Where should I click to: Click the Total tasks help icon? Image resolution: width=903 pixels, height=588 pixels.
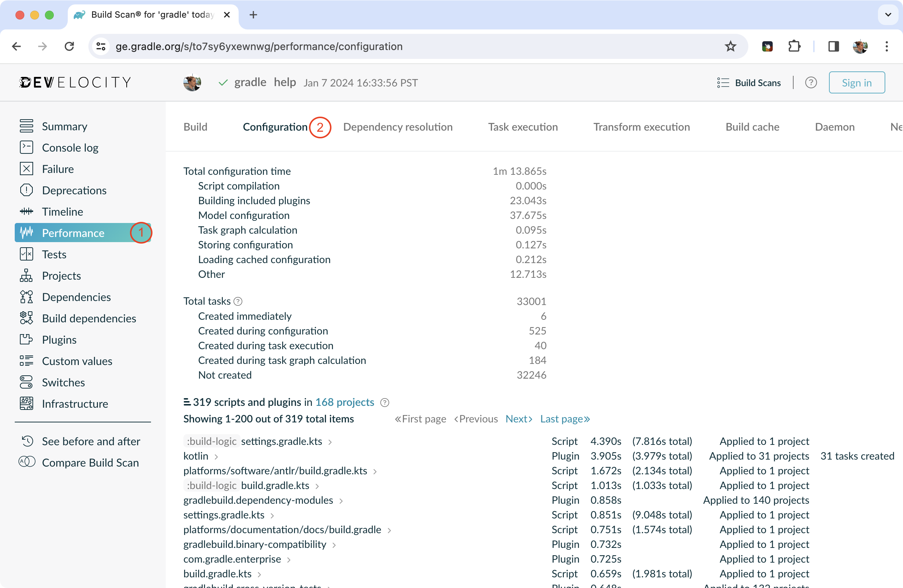click(238, 301)
